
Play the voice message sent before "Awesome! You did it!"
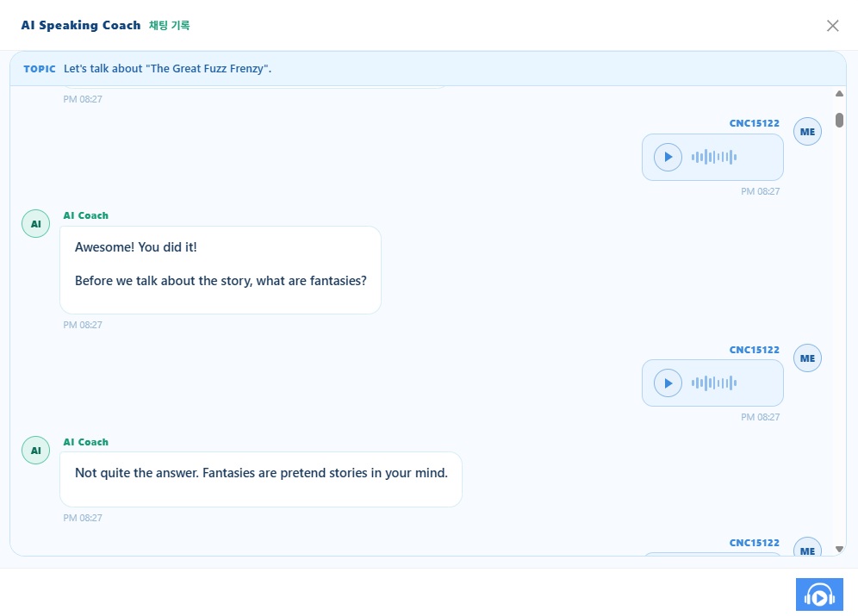click(668, 157)
